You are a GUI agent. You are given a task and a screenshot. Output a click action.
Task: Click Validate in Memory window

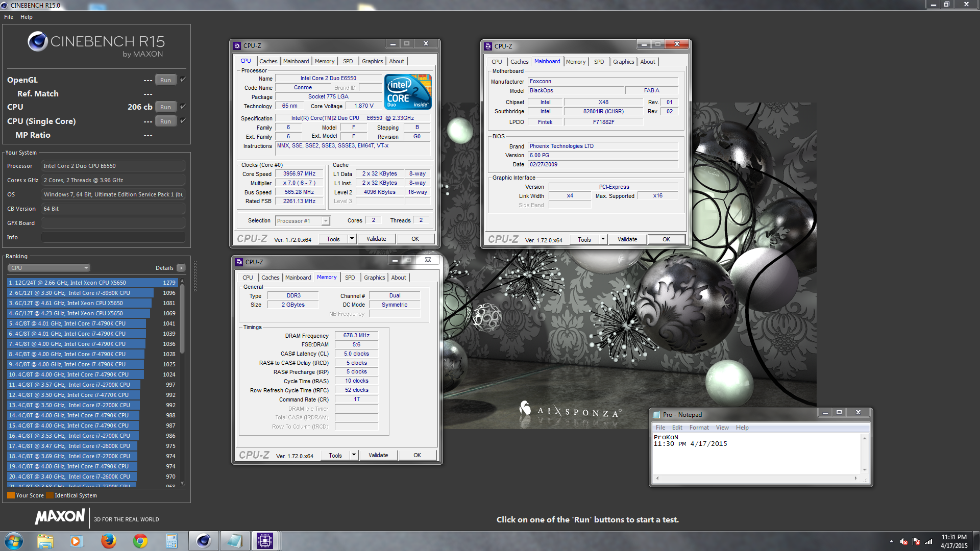point(378,455)
